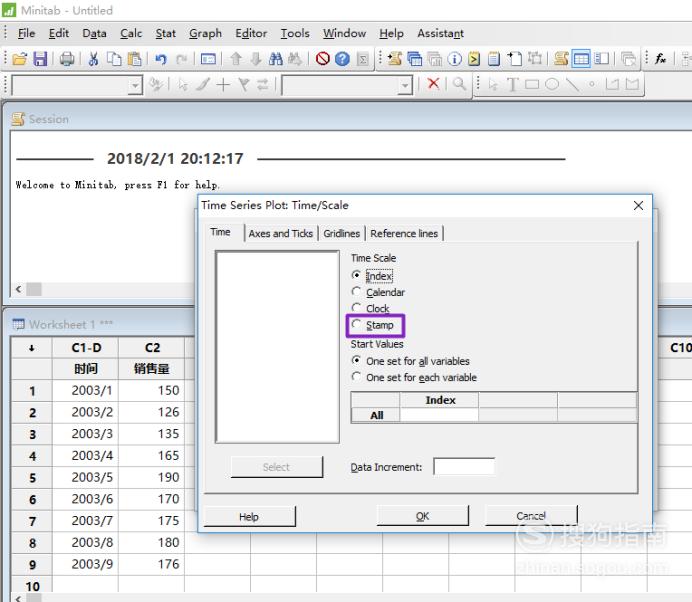
Task: Click cell 2003/5 in worksheet
Action: click(x=86, y=477)
